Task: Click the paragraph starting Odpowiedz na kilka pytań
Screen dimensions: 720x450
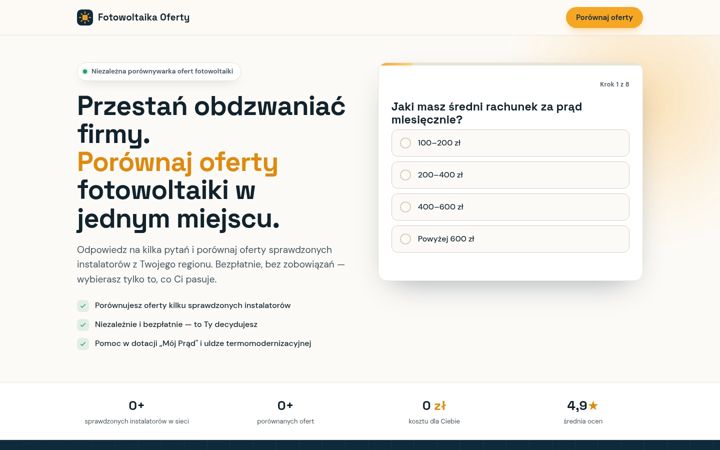Action: click(x=211, y=264)
